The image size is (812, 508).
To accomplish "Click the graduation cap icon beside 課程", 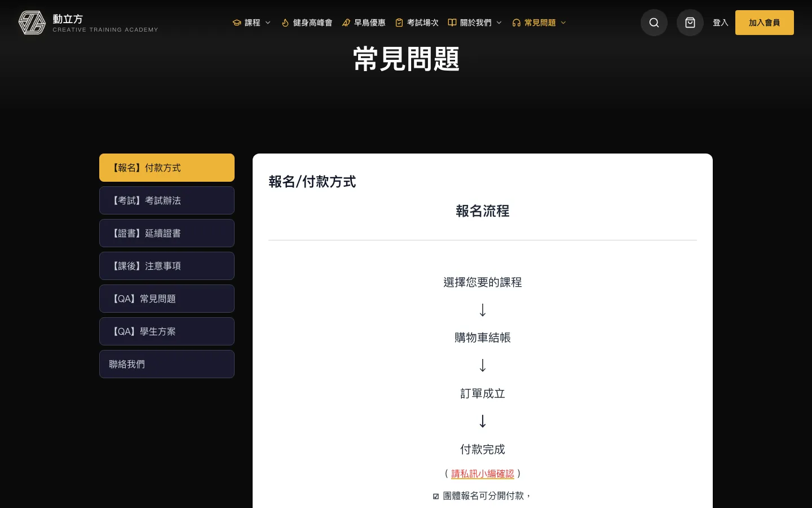I will (x=237, y=23).
